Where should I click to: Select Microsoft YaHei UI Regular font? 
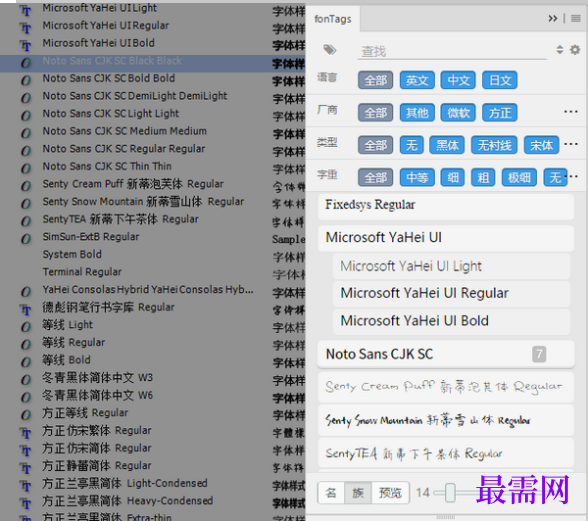point(451,293)
